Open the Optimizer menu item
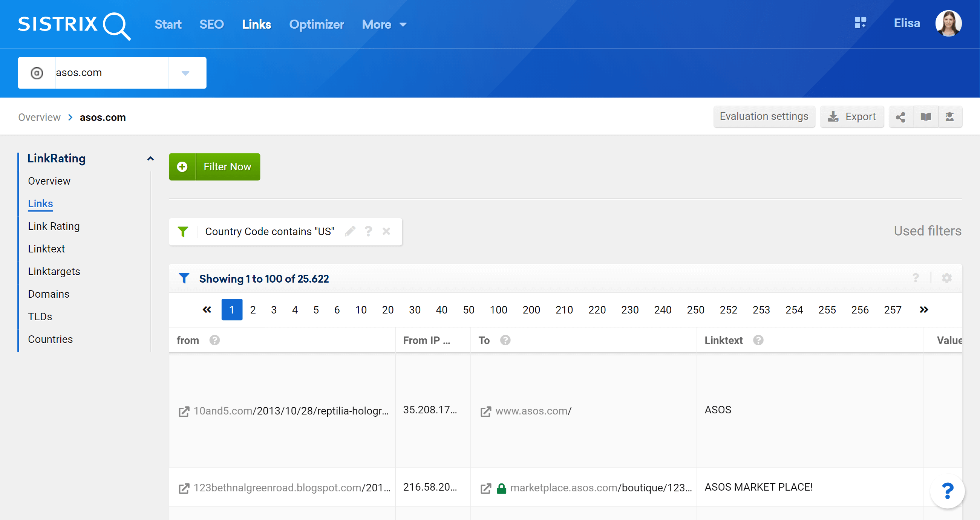This screenshot has width=980, height=520. point(316,24)
